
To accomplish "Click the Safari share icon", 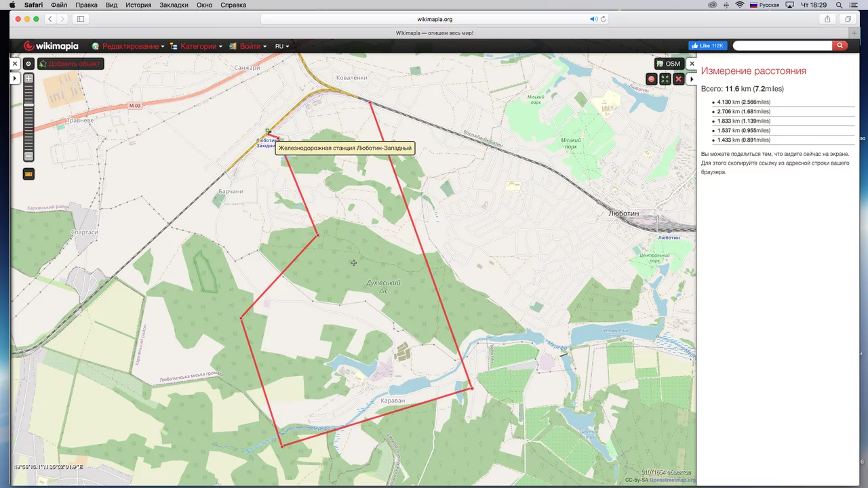I will click(x=827, y=19).
